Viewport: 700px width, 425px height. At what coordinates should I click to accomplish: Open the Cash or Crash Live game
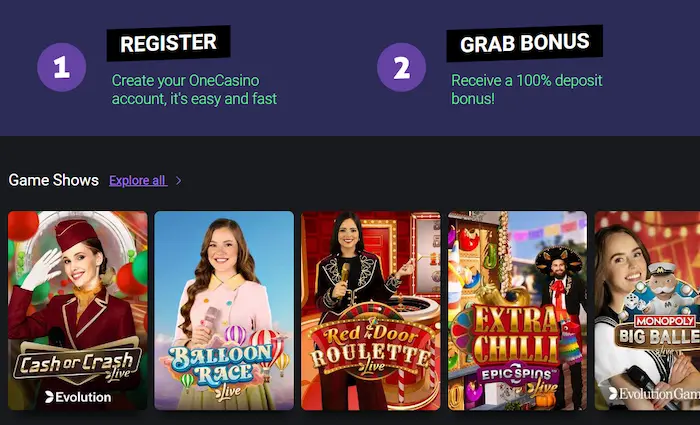(x=78, y=310)
